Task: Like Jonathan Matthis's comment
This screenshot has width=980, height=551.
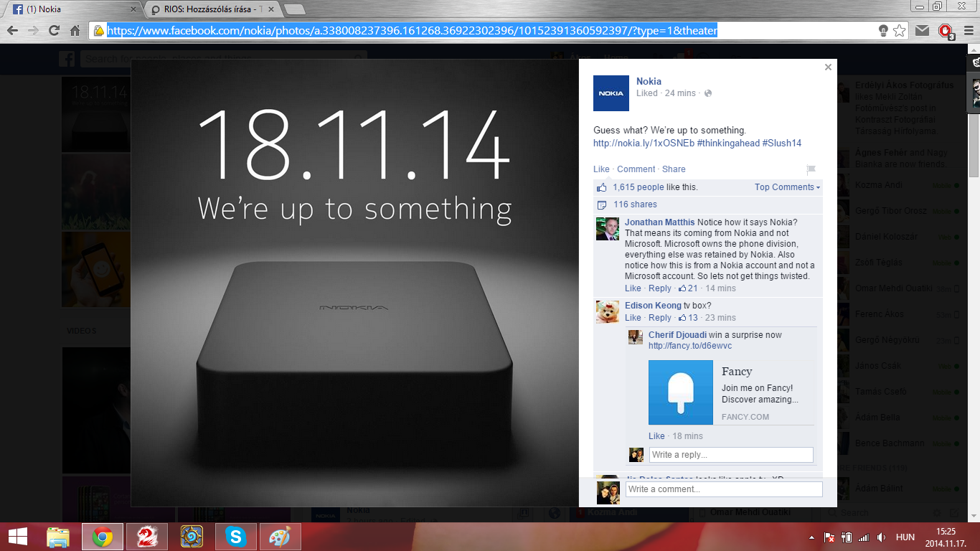Action: tap(633, 288)
